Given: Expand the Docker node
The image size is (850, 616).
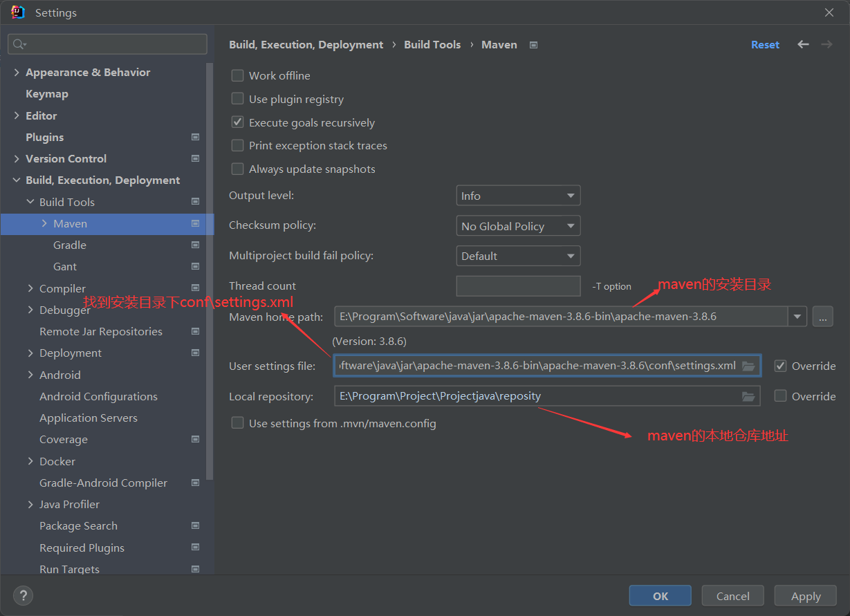Looking at the screenshot, I should pyautogui.click(x=30, y=461).
